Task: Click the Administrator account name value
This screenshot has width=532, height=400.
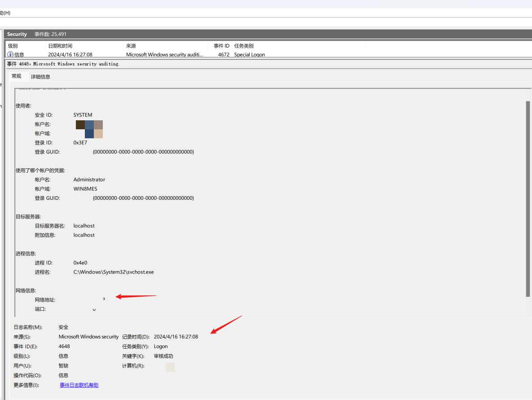Action: coord(89,180)
